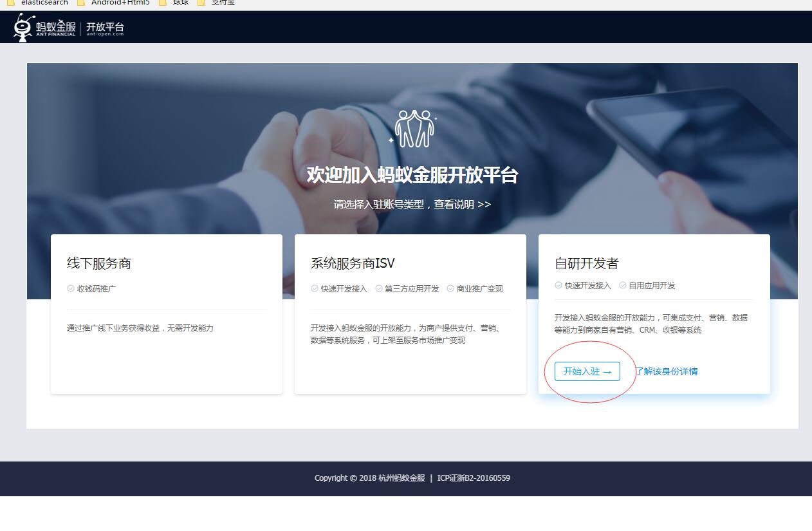Click check icon beside 商业推广变现

point(450,288)
